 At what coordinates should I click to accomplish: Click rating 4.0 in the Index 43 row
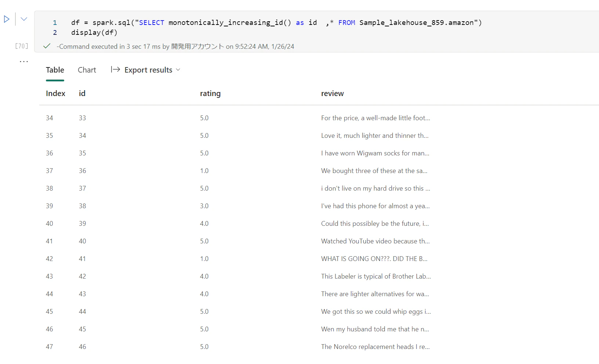tap(204, 276)
